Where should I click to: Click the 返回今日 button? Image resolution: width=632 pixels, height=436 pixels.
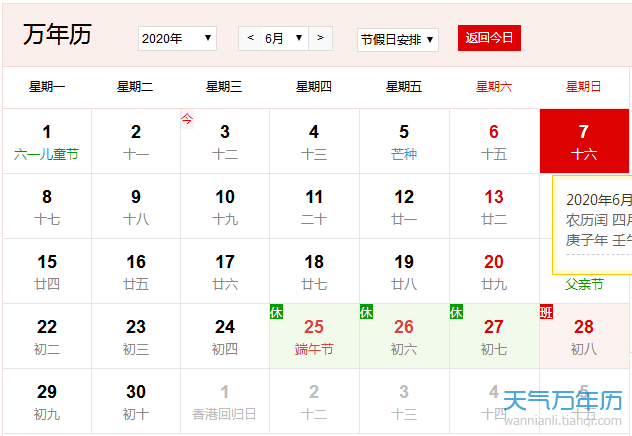489,38
